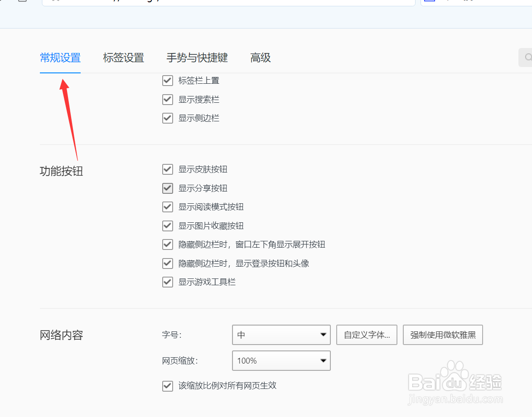Switch to the 高级 settings tab
The width and height of the screenshot is (532, 417).
click(261, 58)
